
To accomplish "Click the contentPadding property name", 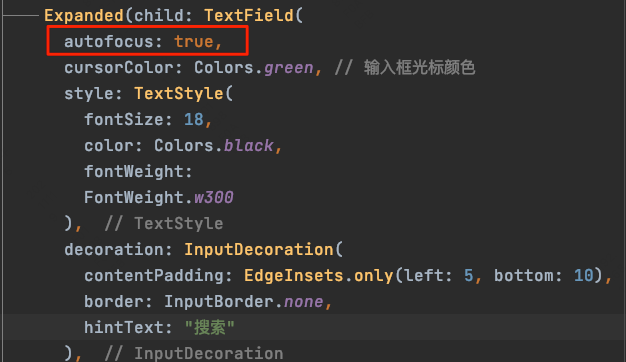I will (x=153, y=276).
